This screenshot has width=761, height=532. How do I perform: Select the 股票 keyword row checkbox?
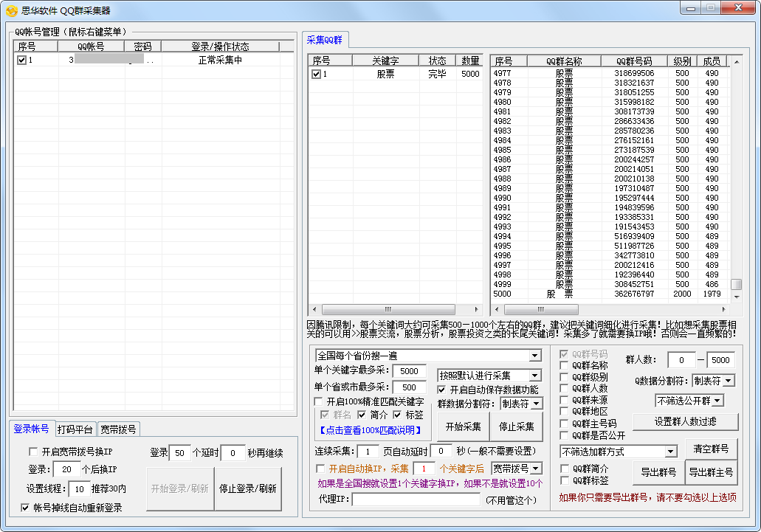[316, 75]
